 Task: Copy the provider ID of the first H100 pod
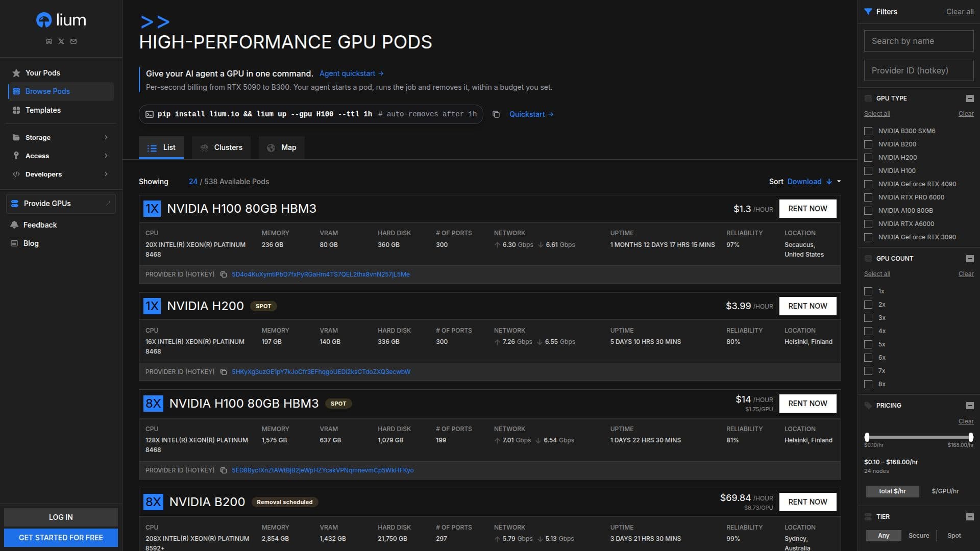point(224,274)
